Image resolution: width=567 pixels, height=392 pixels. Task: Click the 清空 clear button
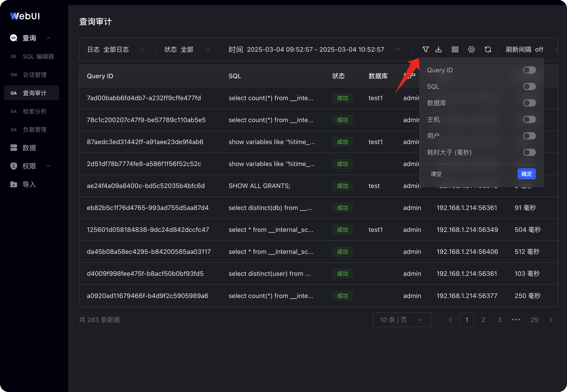pyautogui.click(x=436, y=174)
